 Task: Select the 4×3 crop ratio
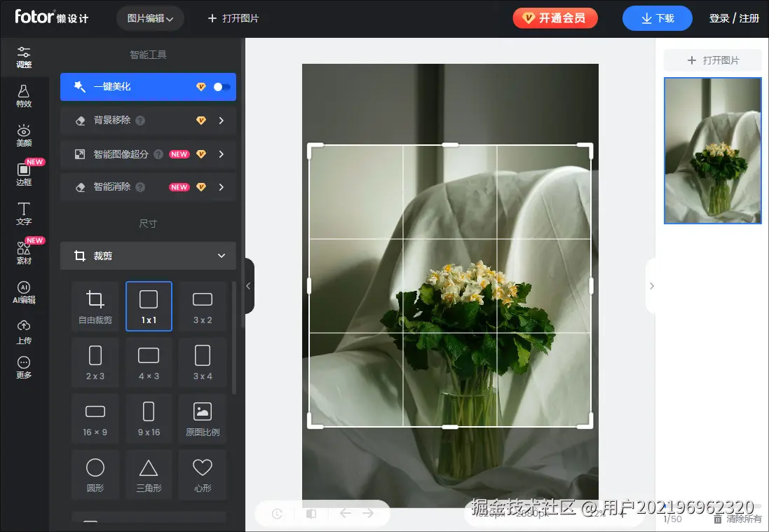(149, 363)
